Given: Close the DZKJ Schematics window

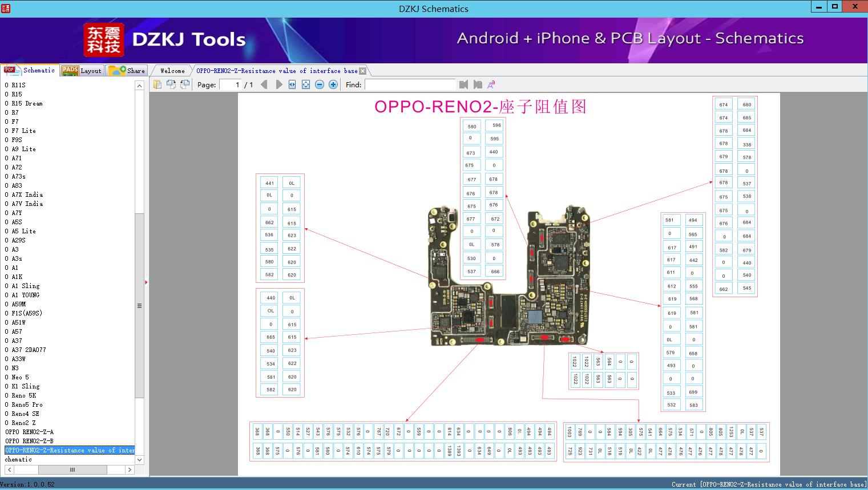Looking at the screenshot, I should coord(855,7).
